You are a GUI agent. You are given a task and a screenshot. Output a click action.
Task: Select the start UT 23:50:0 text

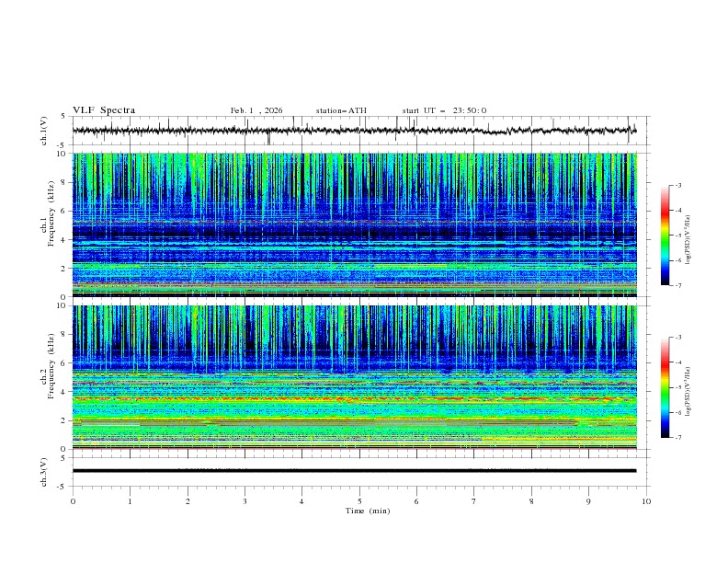pos(444,110)
